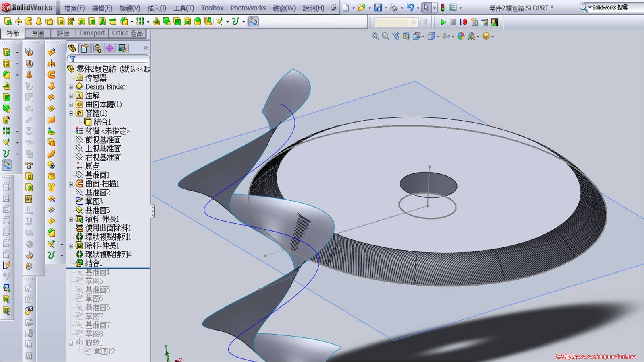Open the PhotoWorks menu

click(x=248, y=8)
